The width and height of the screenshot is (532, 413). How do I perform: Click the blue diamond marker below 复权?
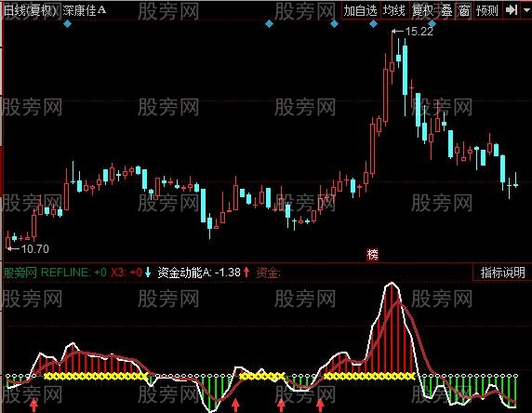432,24
